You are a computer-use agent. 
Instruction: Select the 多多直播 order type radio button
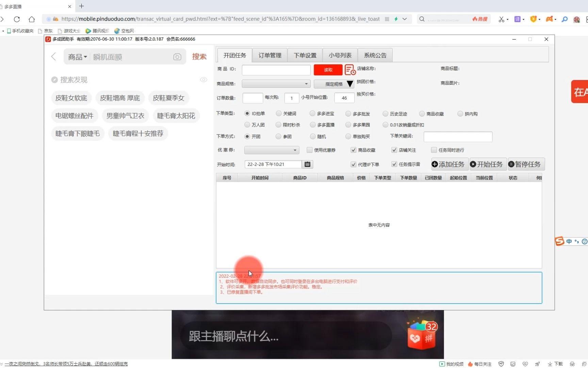click(x=312, y=125)
